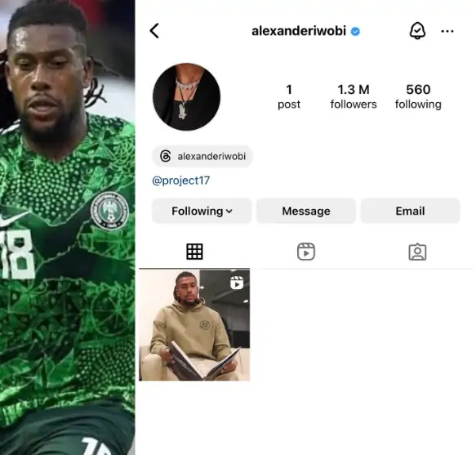Open the @project17 mention link
This screenshot has width=476, height=455.
pos(181,181)
